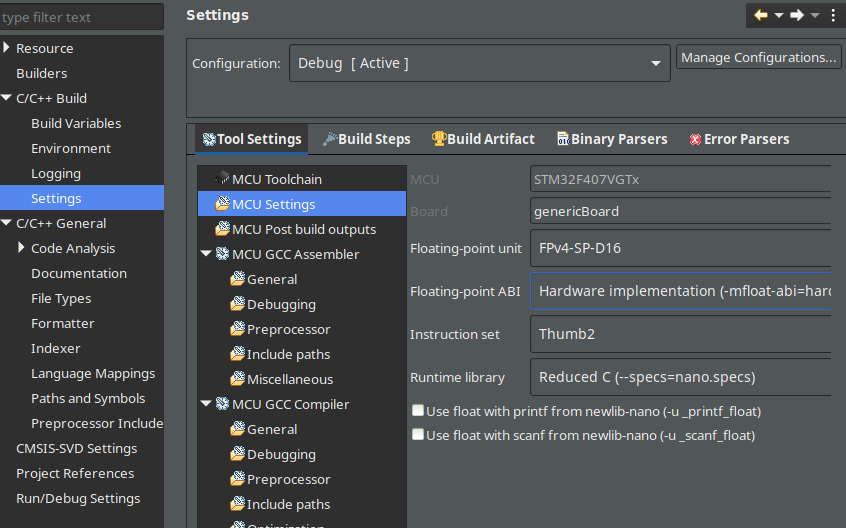Switch to the Build Steps tab

(x=366, y=139)
